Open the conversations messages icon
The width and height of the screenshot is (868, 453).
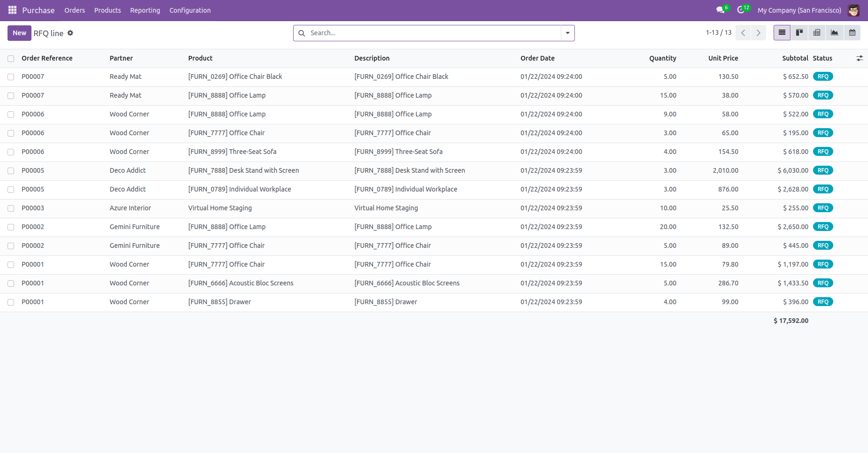tap(720, 10)
